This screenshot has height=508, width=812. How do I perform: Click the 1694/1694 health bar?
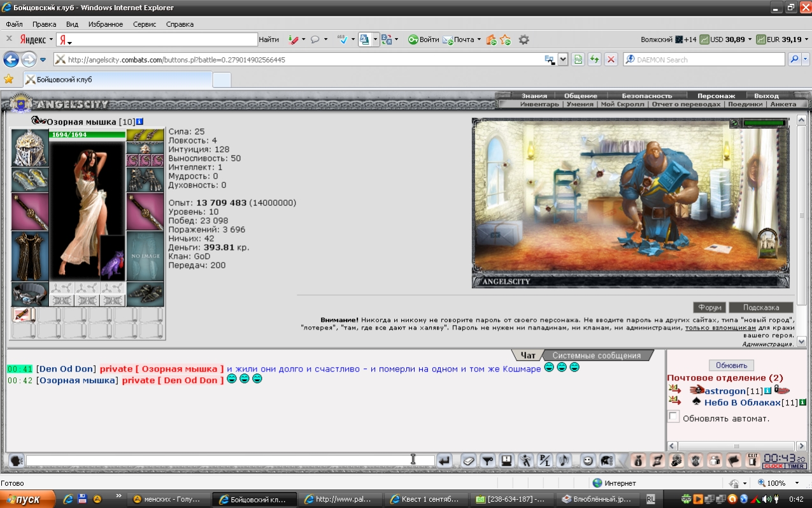coord(87,134)
